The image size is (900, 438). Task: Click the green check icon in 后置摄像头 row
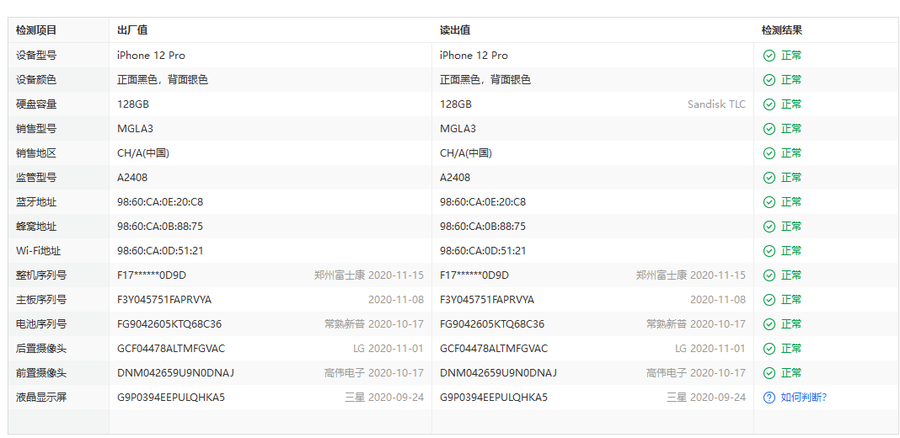(769, 348)
